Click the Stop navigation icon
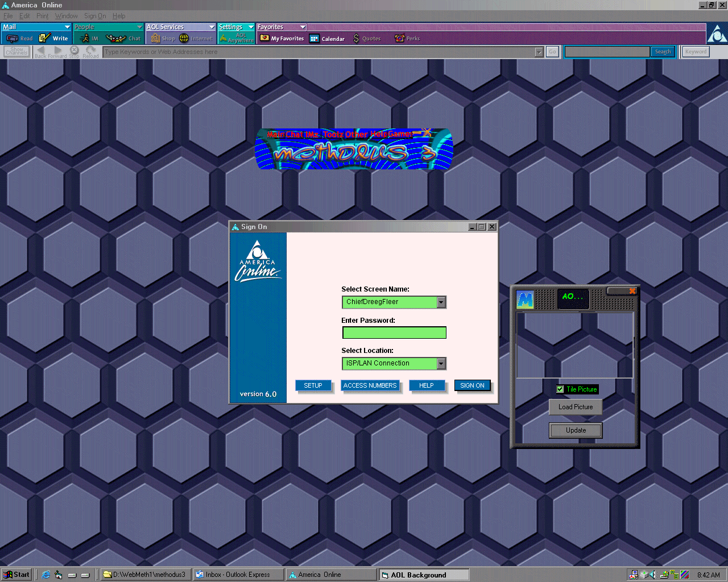 (75, 52)
